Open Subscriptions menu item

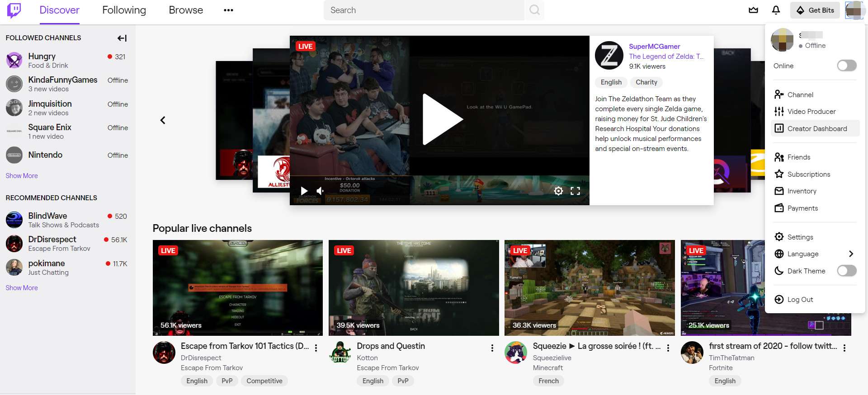tap(816, 174)
